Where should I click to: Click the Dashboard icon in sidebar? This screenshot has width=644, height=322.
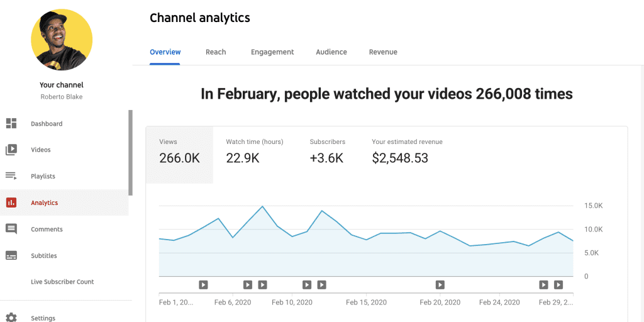click(x=11, y=124)
